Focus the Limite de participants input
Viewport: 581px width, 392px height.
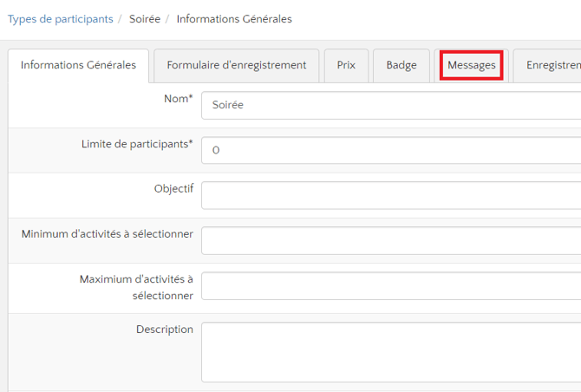390,150
